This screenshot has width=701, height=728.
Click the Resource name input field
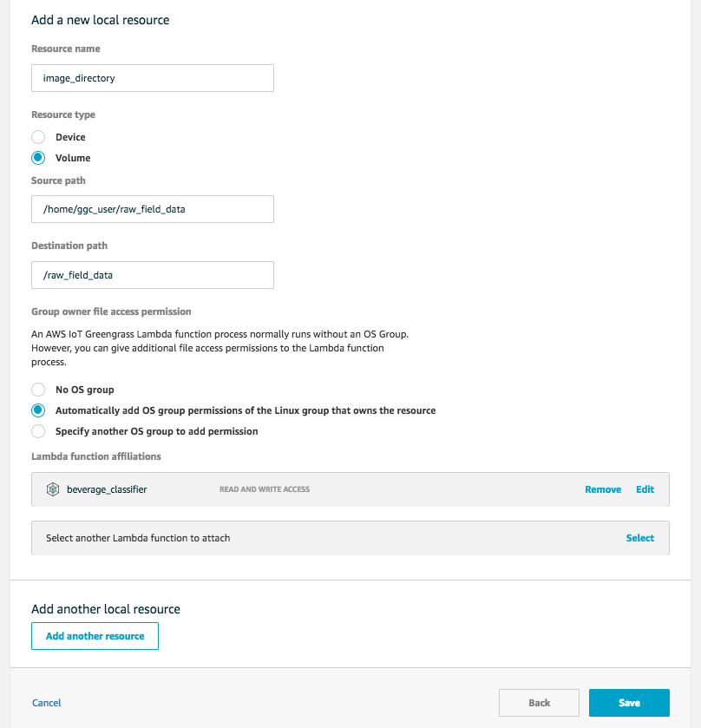(x=153, y=78)
